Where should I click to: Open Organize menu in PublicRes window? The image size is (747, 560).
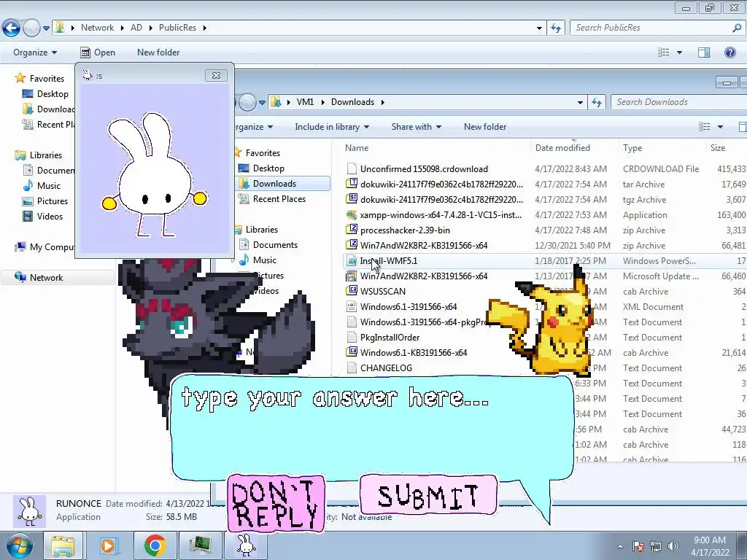click(35, 52)
